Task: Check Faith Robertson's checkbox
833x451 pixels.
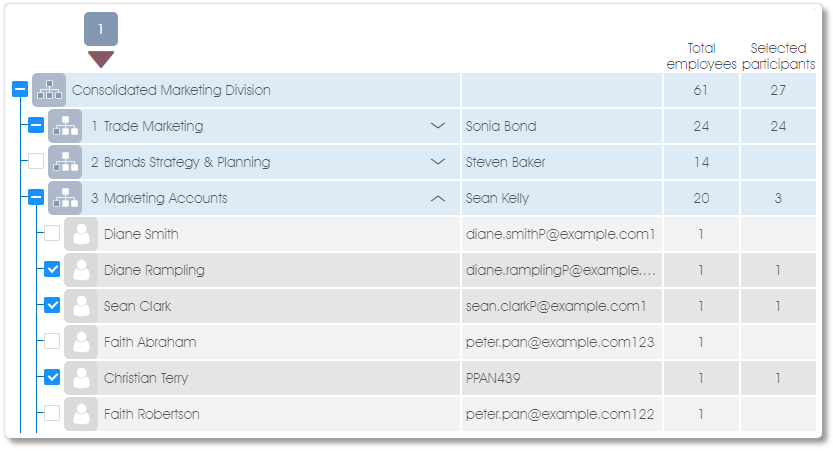Action: coord(52,413)
